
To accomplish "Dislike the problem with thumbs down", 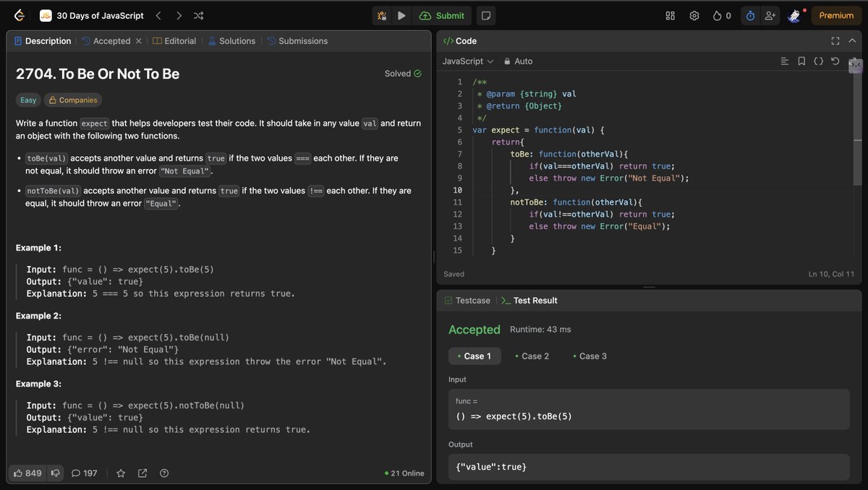I will 55,473.
